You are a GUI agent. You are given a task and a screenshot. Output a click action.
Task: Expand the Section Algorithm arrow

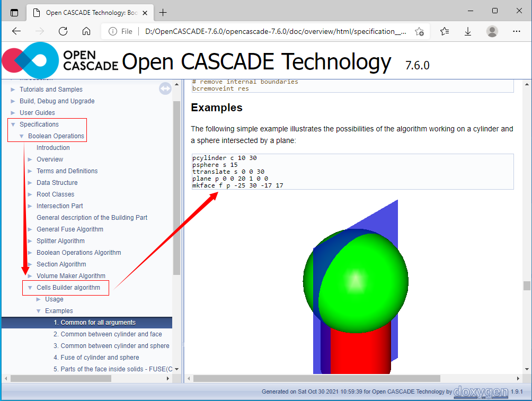(30, 264)
